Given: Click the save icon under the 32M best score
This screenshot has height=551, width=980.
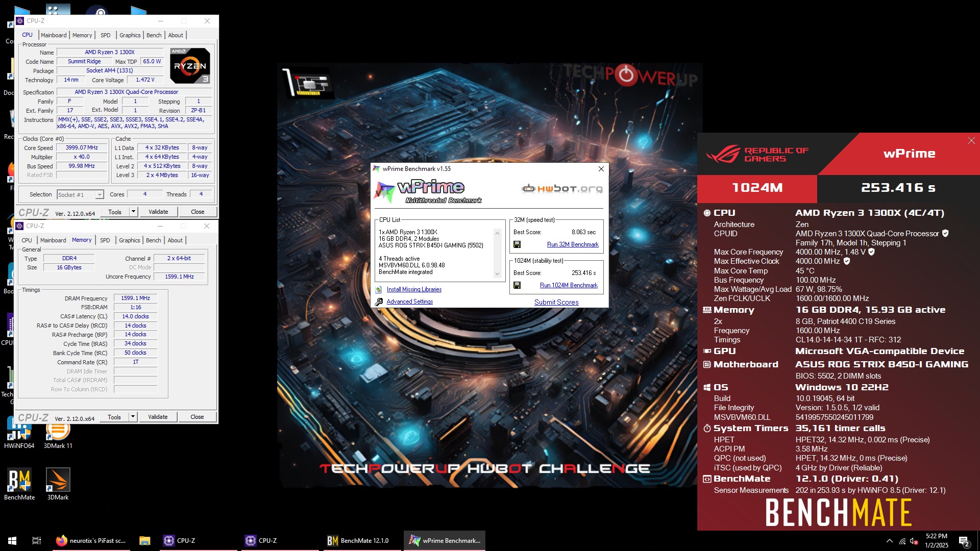Looking at the screenshot, I should pyautogui.click(x=517, y=244).
